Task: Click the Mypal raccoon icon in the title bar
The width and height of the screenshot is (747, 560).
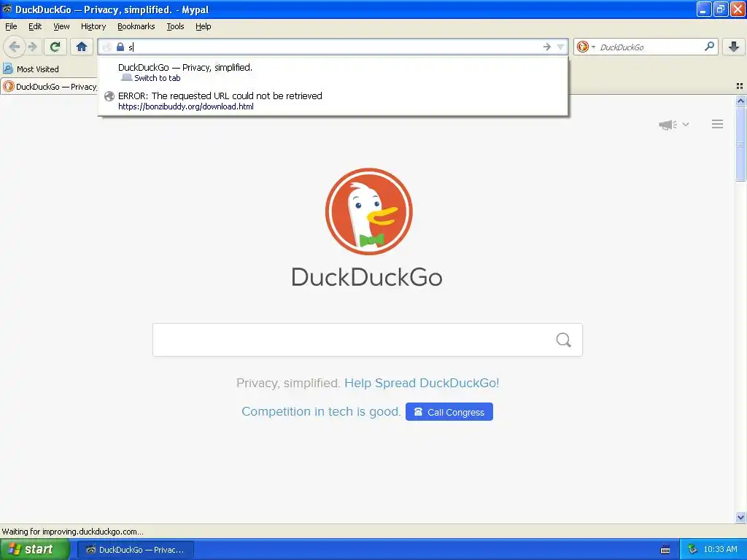Action: point(7,9)
